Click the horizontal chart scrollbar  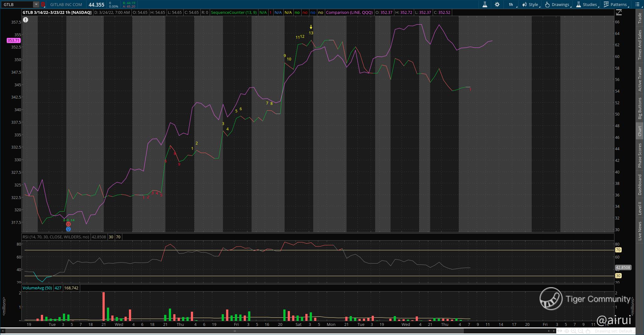(234, 331)
